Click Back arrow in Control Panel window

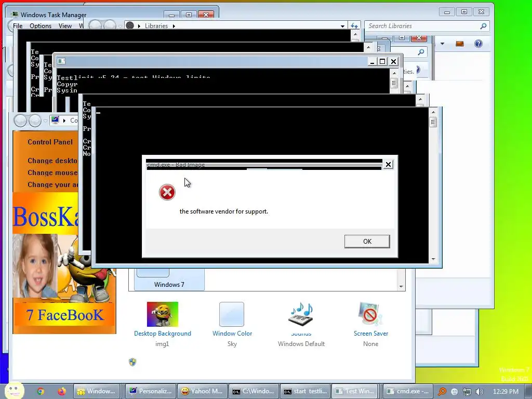click(x=20, y=121)
